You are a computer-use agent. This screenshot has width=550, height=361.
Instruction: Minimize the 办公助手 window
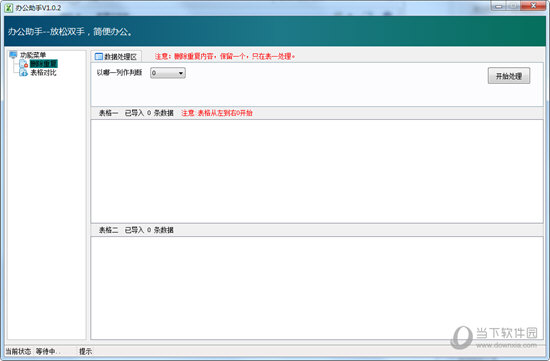coord(498,6)
